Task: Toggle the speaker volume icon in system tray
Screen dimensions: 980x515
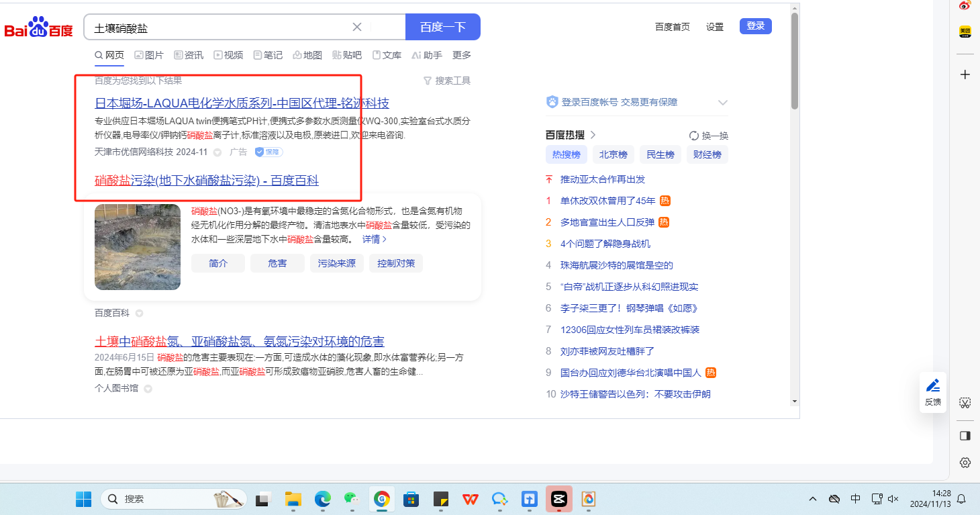Action: 893,499
